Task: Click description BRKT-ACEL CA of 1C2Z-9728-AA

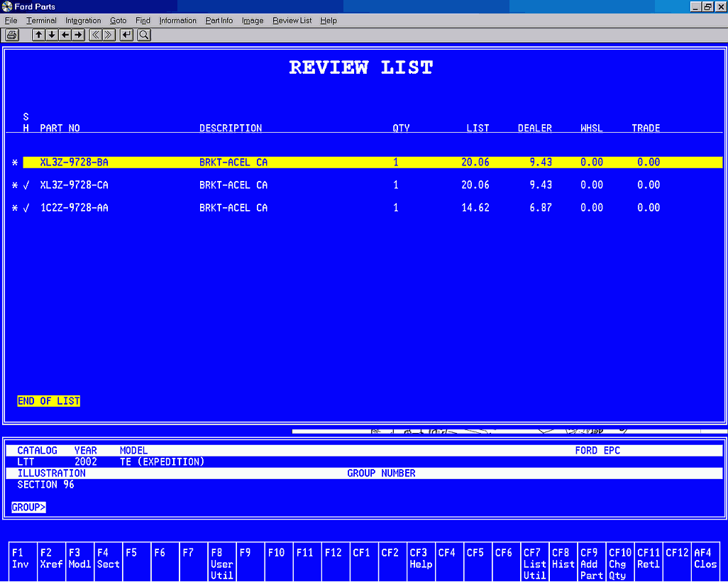Action: click(x=233, y=208)
